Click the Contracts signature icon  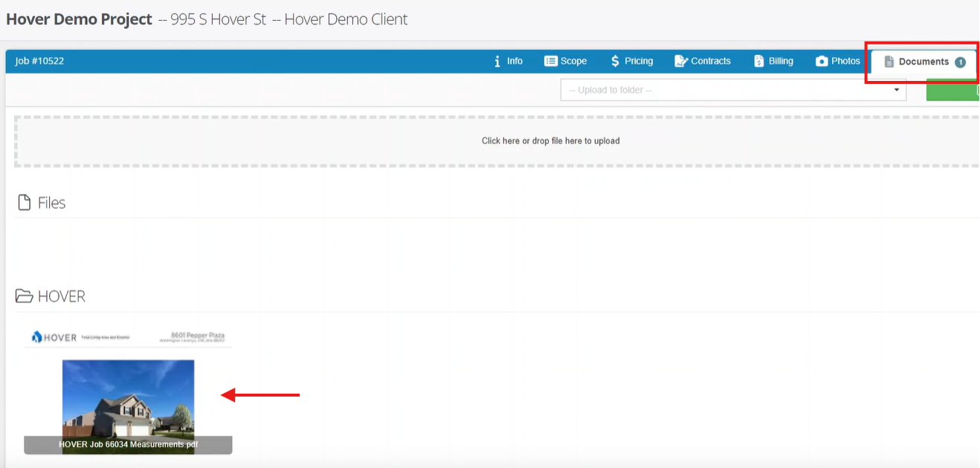tap(681, 61)
